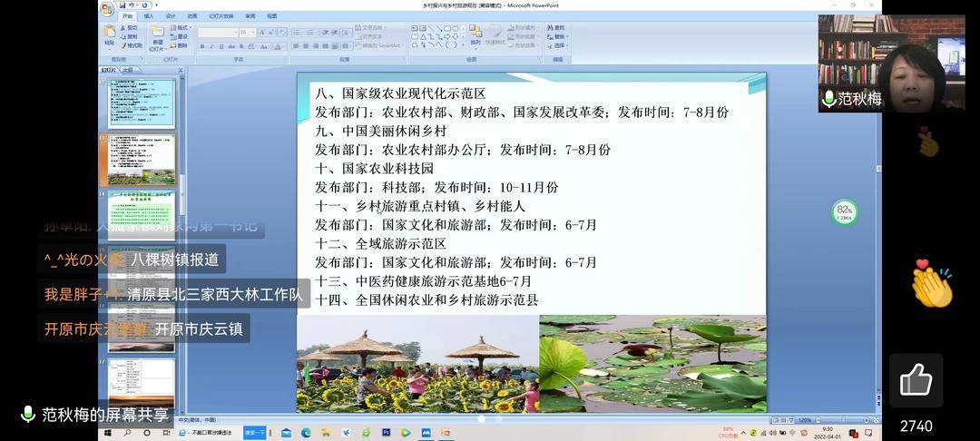Open the Design (设计) ribbon tab
Image resolution: width=980 pixels, height=441 pixels.
pyautogui.click(x=170, y=16)
